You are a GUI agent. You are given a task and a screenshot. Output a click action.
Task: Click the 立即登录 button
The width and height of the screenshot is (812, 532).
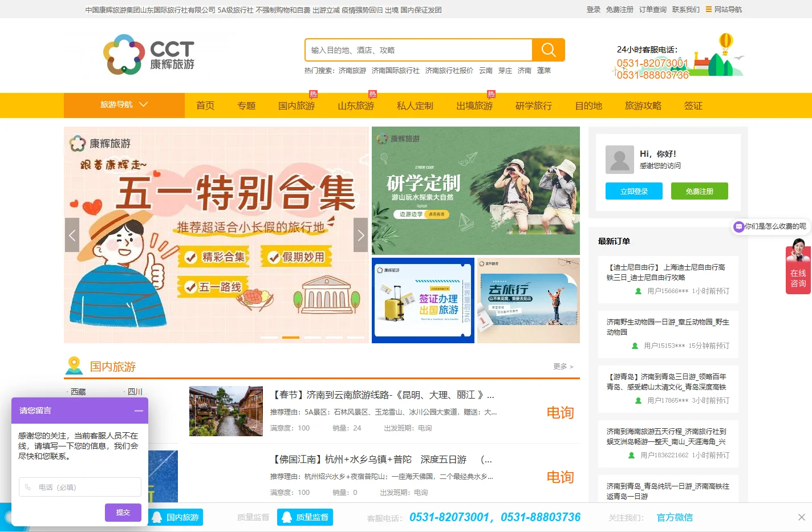634,191
